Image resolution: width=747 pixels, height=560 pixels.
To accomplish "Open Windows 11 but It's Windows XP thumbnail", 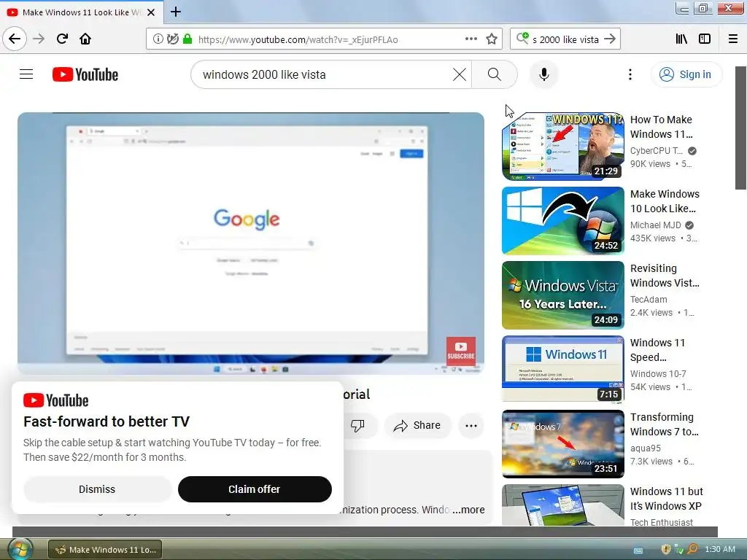I will click(x=562, y=505).
